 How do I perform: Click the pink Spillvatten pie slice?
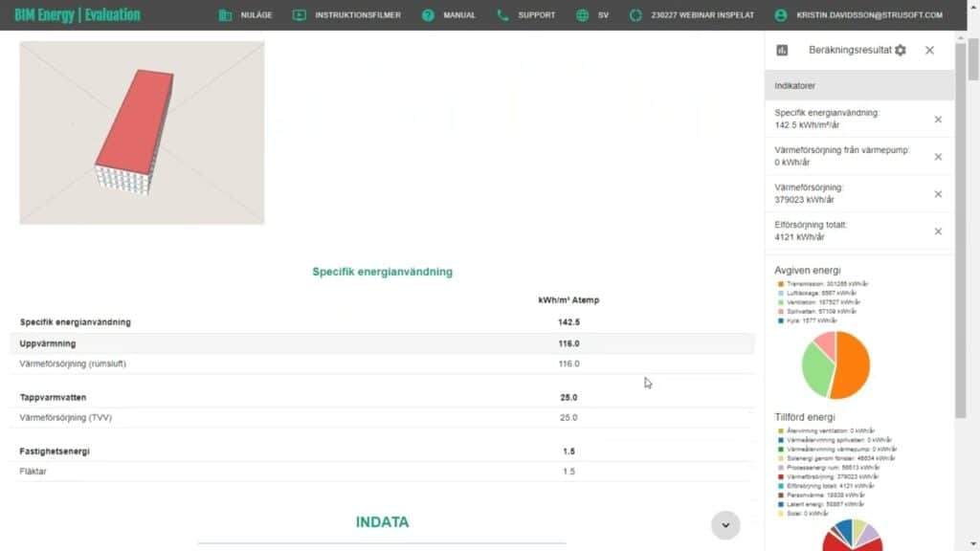[x=827, y=343]
